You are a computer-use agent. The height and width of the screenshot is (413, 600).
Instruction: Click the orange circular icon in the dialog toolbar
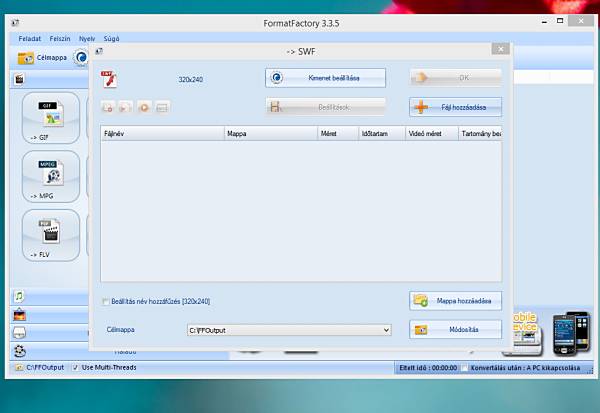144,108
